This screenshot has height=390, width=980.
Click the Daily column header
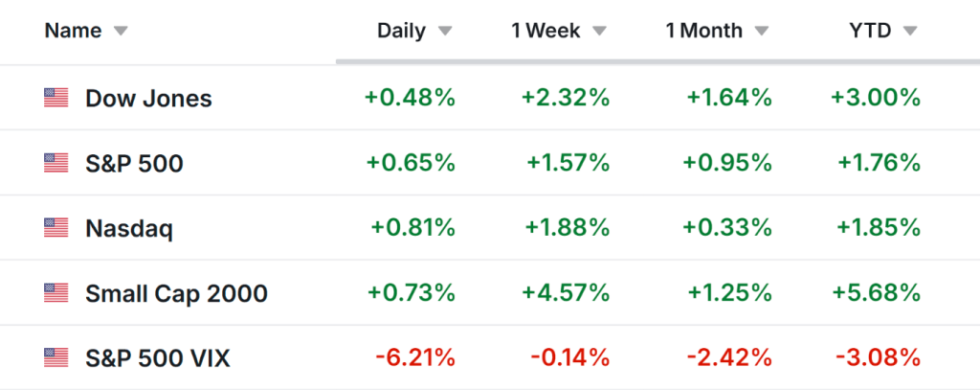402,31
